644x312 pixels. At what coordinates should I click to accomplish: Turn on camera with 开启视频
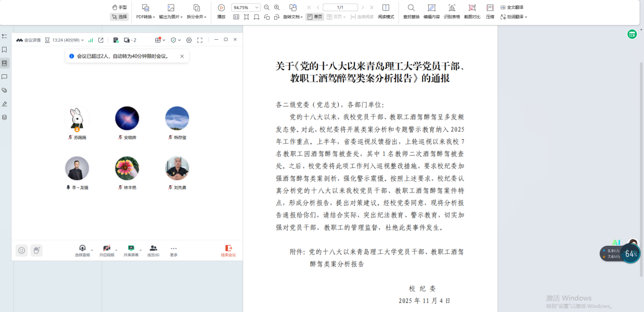[x=107, y=250]
